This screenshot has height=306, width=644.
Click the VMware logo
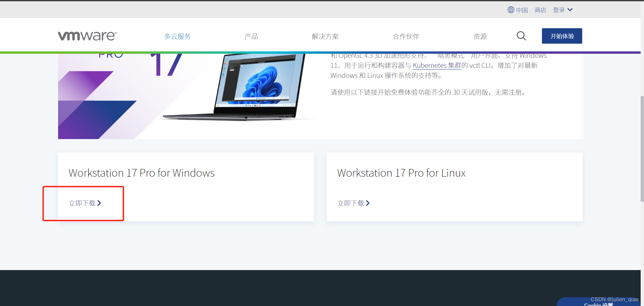point(87,36)
